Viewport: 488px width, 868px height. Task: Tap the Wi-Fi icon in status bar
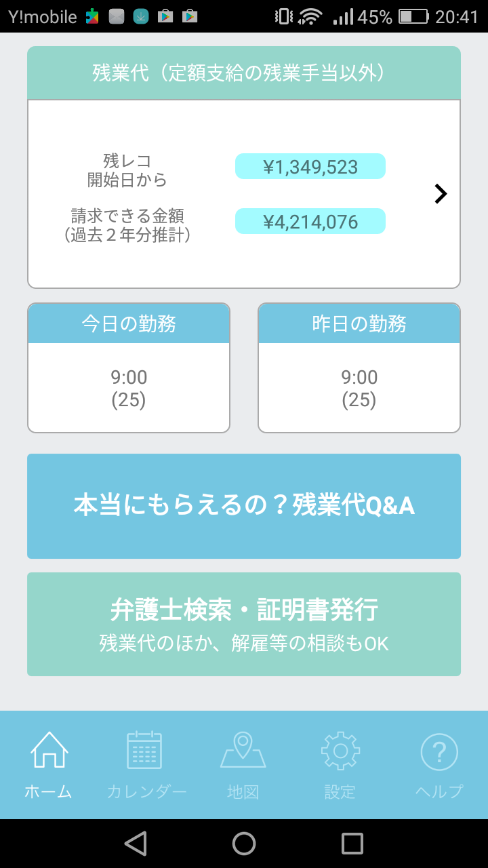(310, 16)
